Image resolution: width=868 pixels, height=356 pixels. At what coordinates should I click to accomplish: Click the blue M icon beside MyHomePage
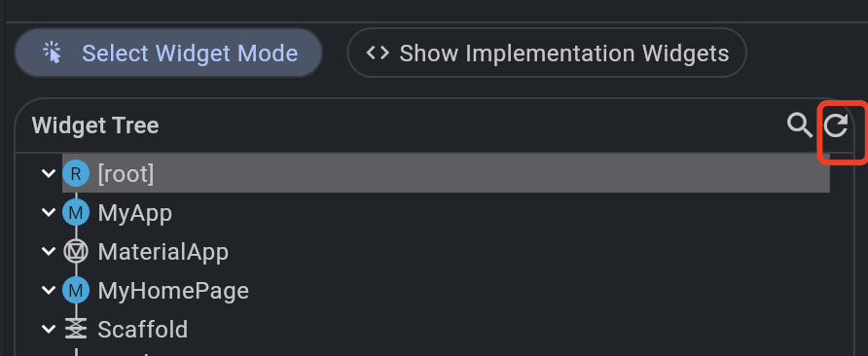[x=76, y=290]
